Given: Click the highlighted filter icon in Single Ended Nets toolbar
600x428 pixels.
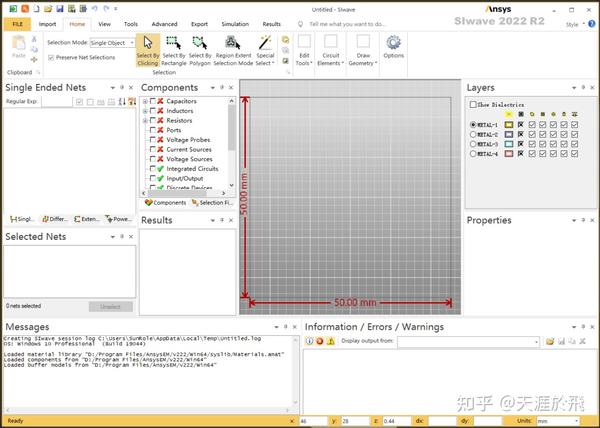Looking at the screenshot, I should click(x=132, y=102).
